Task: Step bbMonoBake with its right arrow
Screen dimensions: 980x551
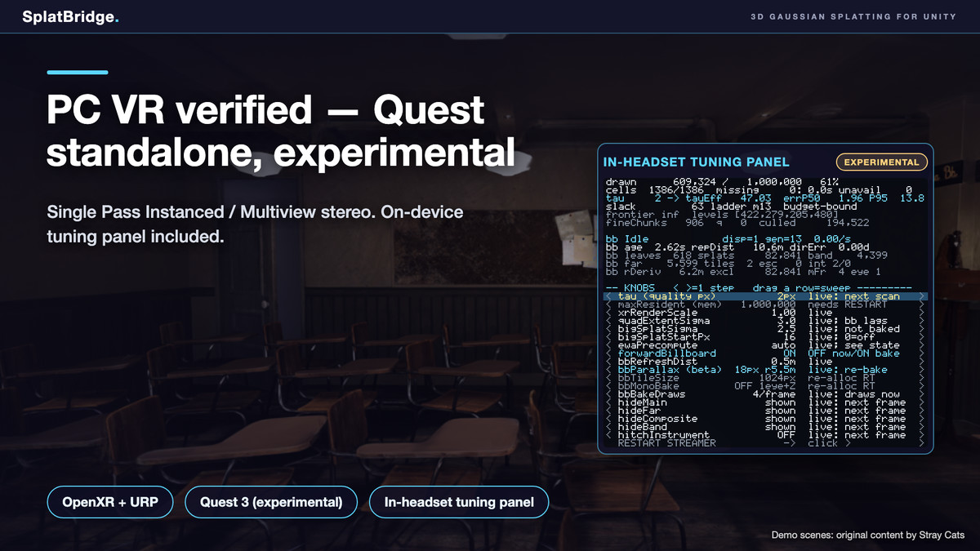Action: pos(922,386)
